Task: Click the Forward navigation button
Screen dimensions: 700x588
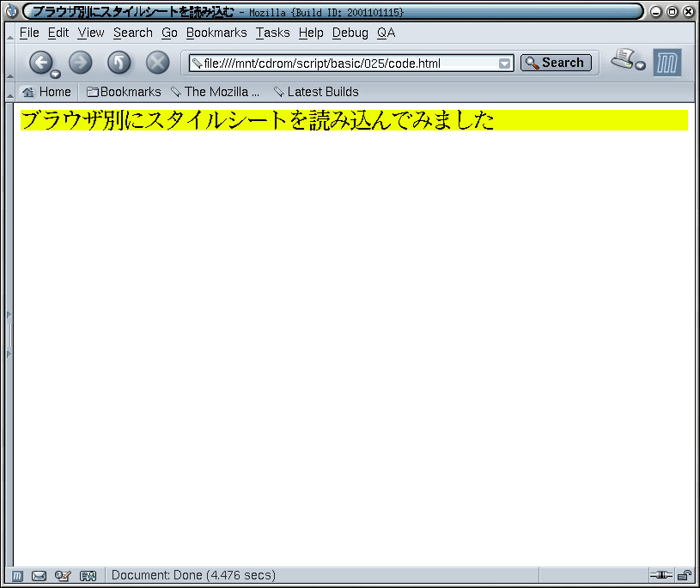Action: coord(81,63)
